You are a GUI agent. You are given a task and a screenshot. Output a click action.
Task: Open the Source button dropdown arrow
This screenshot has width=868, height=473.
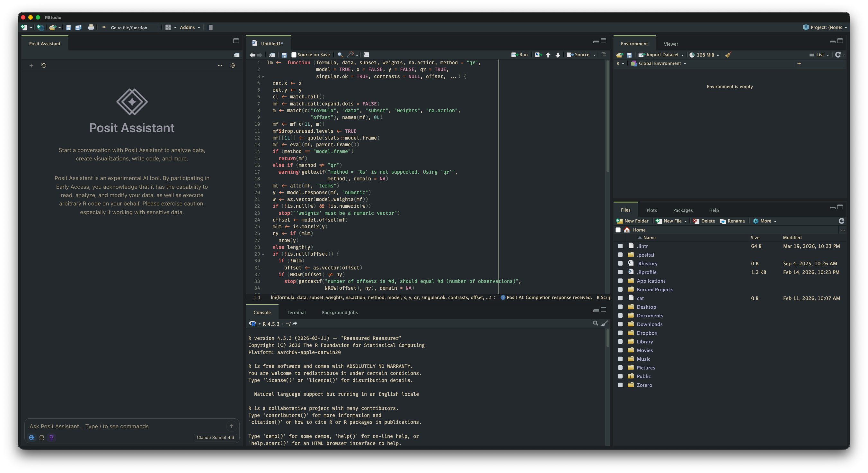point(595,55)
